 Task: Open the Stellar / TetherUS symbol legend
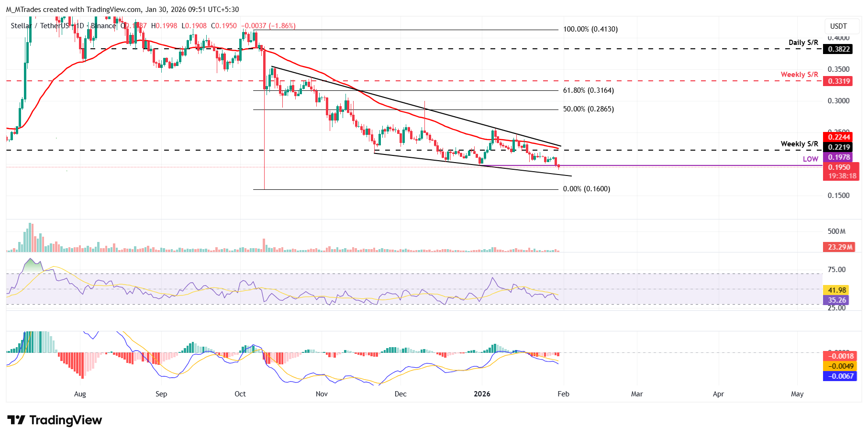[x=40, y=26]
